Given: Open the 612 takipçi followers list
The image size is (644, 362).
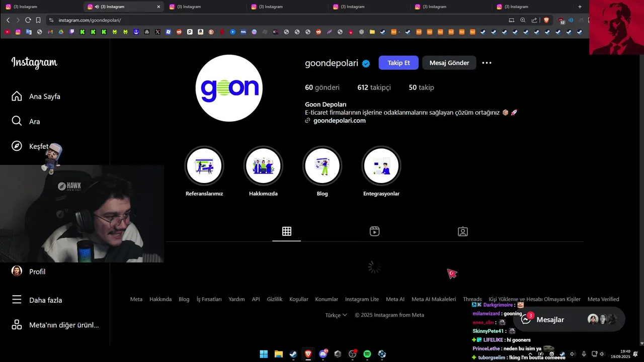Looking at the screenshot, I should tap(374, 87).
